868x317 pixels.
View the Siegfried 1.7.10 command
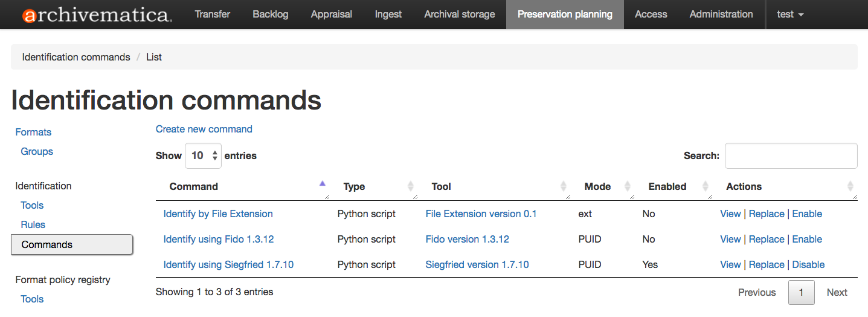[730, 264]
